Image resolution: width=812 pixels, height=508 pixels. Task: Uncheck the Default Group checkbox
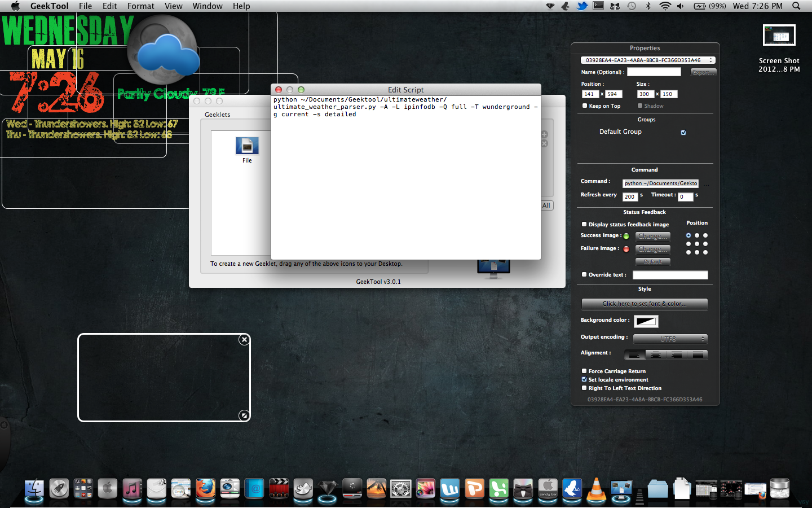(x=683, y=133)
